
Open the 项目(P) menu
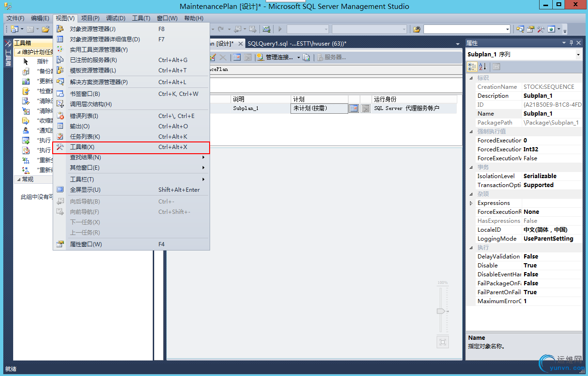pos(90,18)
